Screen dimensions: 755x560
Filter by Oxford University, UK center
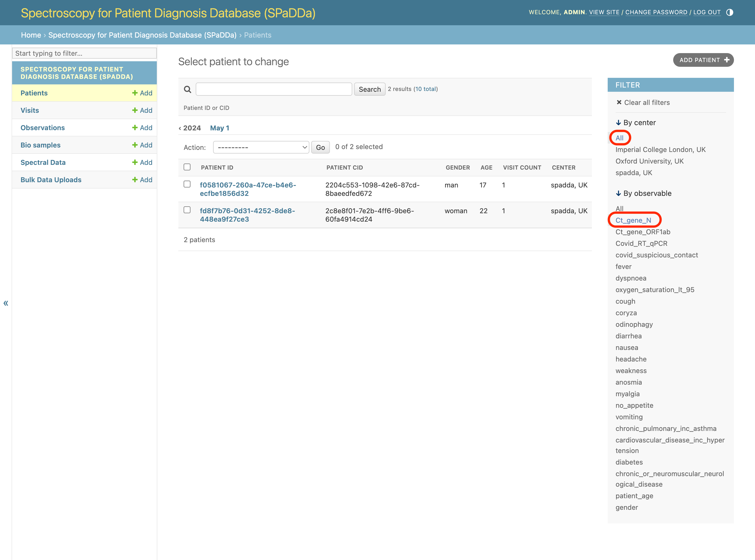(x=650, y=161)
